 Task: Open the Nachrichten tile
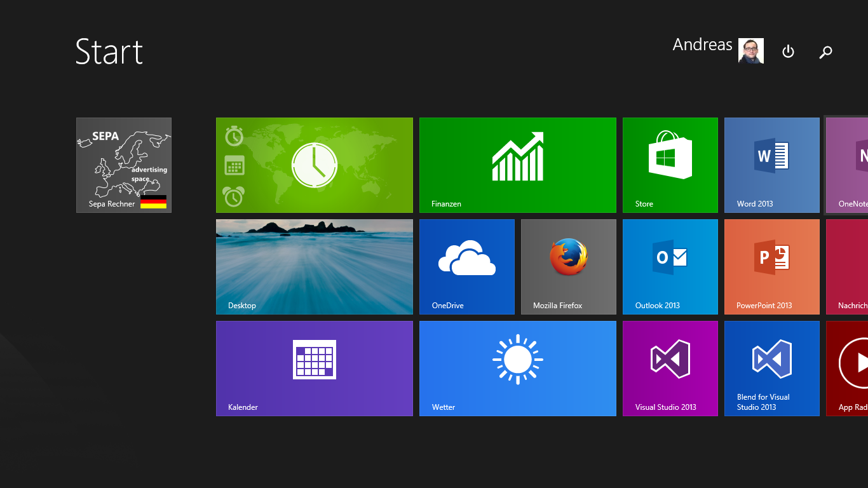click(847, 267)
